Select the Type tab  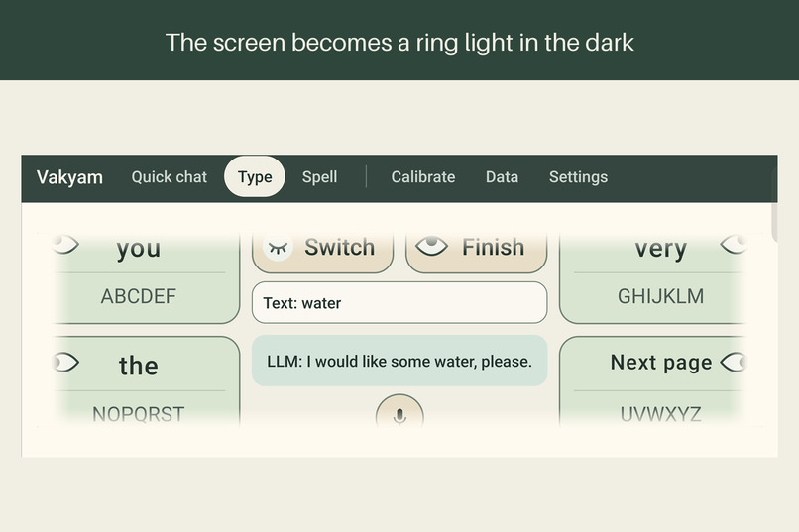(x=255, y=176)
